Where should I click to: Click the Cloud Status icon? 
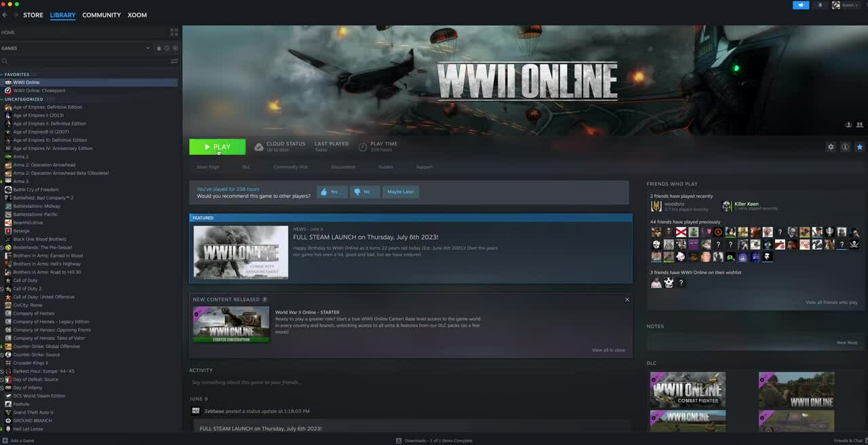(x=259, y=147)
